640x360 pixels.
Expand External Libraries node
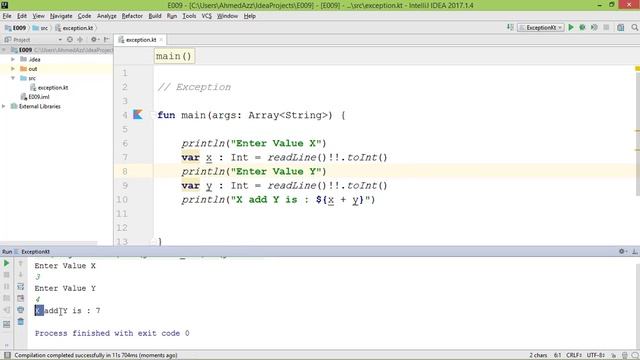click(4, 106)
